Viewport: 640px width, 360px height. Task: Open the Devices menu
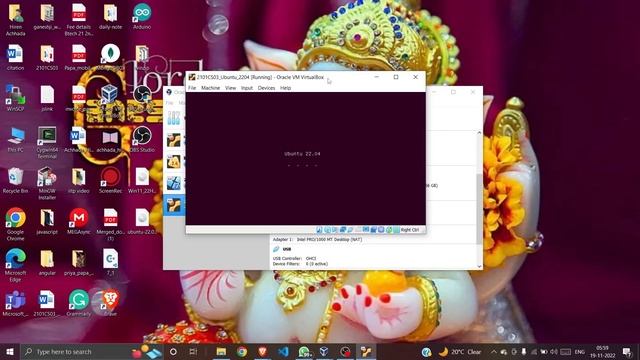pyautogui.click(x=267, y=88)
